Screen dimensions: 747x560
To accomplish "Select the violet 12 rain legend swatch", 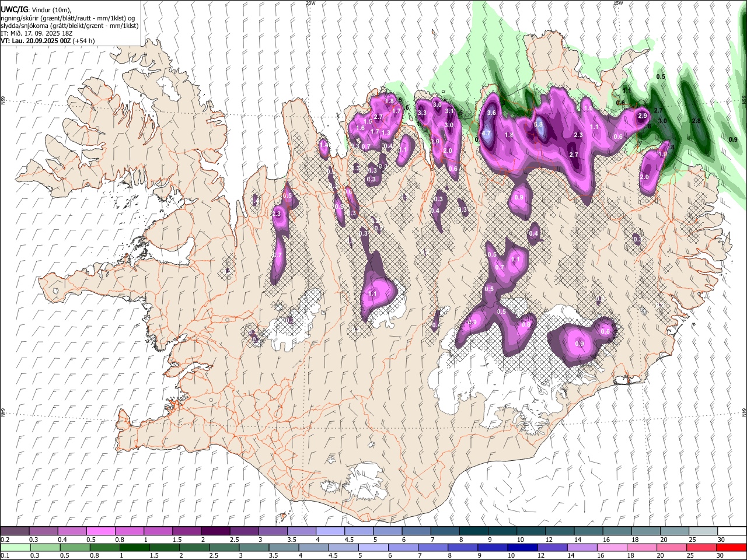I will [x=553, y=547].
